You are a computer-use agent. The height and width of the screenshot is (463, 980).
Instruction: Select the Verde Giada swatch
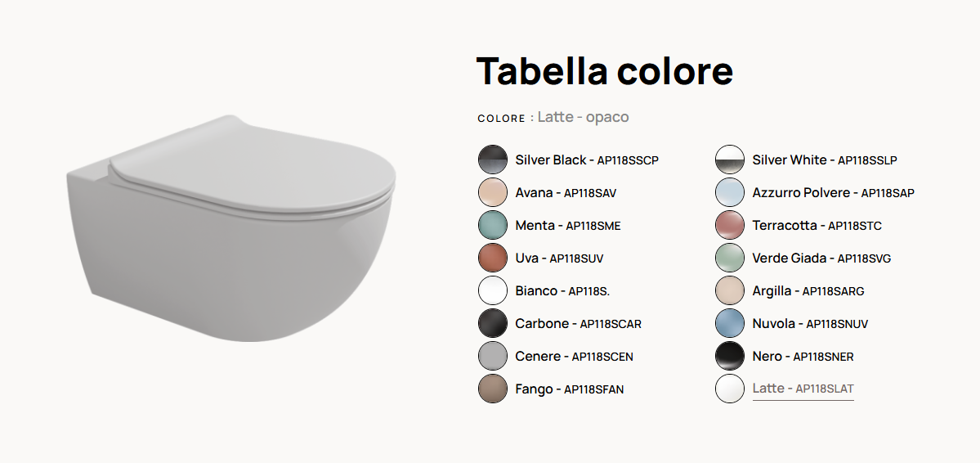point(730,258)
